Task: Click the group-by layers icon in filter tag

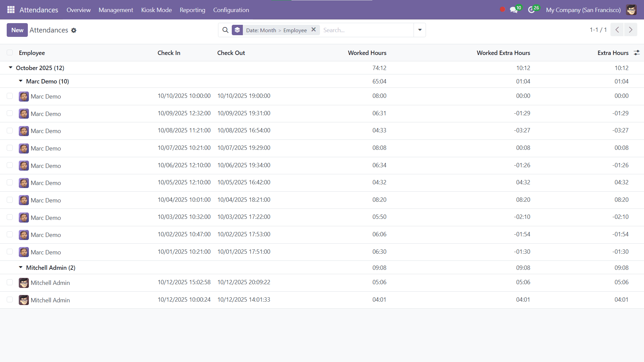Action: [237, 30]
